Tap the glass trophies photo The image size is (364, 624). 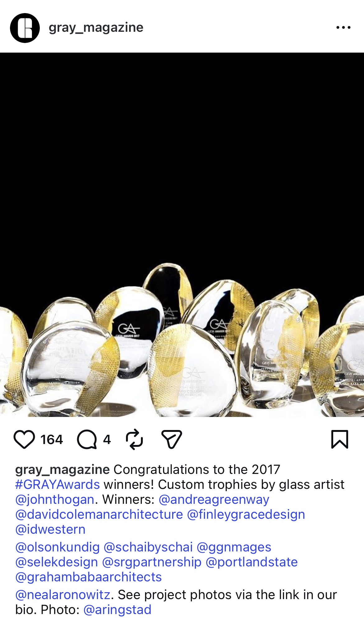(x=182, y=234)
